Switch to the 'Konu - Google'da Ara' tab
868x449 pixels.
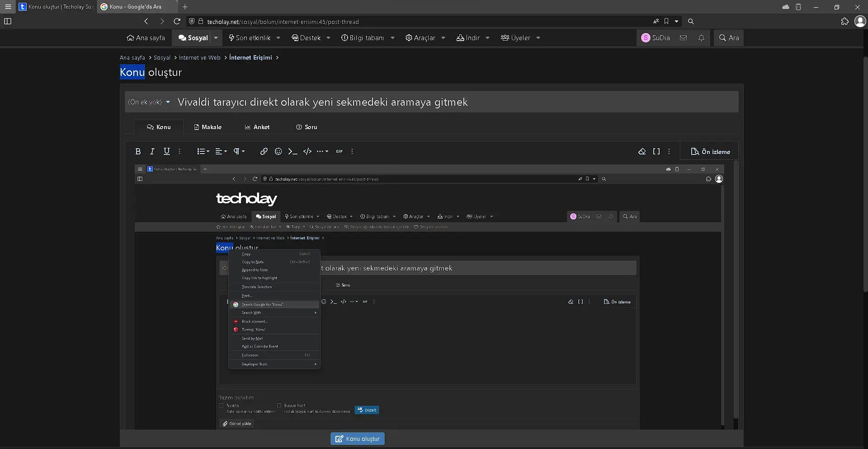pyautogui.click(x=137, y=7)
